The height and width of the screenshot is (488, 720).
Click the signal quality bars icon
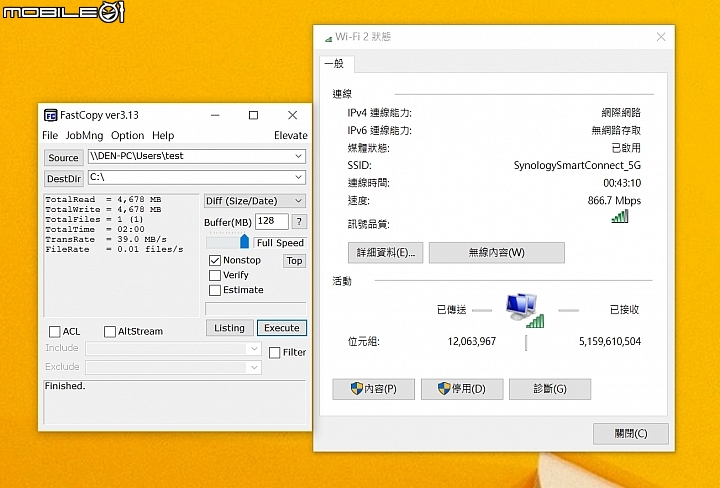(620, 216)
